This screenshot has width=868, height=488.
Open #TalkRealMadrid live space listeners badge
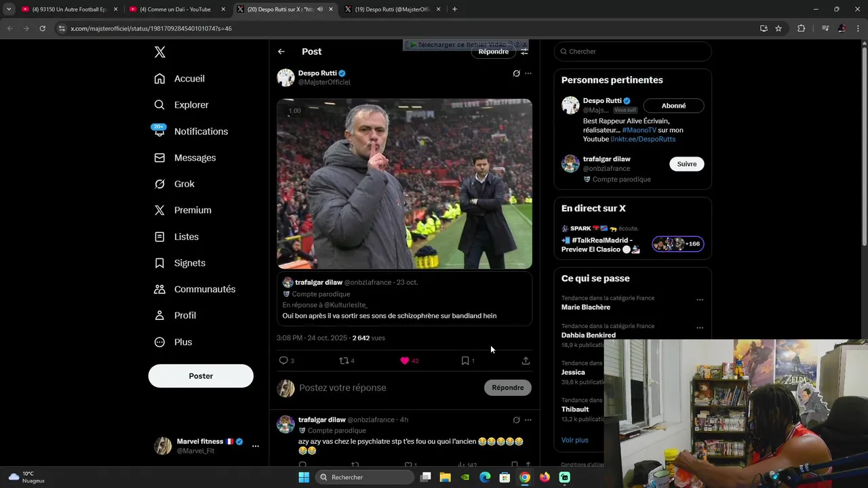pyautogui.click(x=678, y=244)
